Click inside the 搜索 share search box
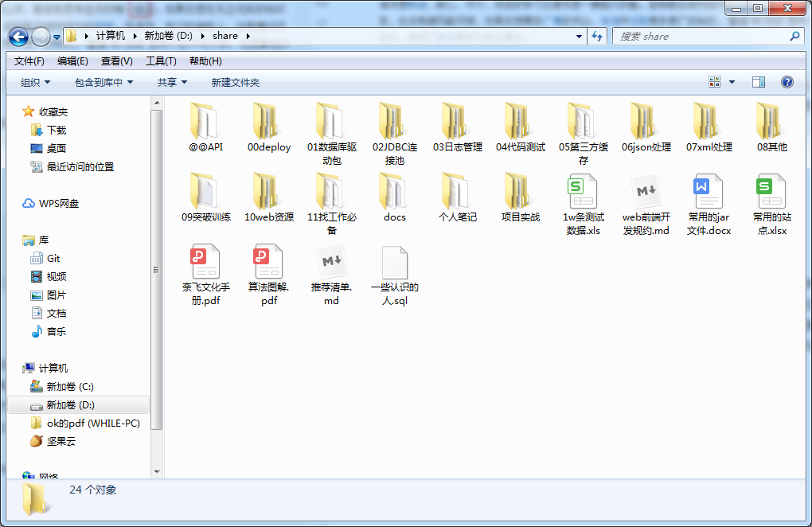The height and width of the screenshot is (527, 812). (701, 37)
